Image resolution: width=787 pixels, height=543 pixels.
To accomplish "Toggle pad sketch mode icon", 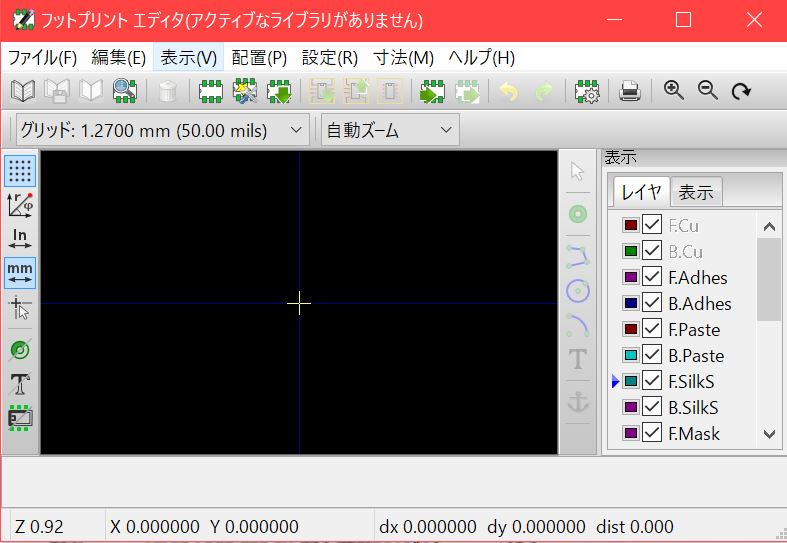I will (20, 350).
